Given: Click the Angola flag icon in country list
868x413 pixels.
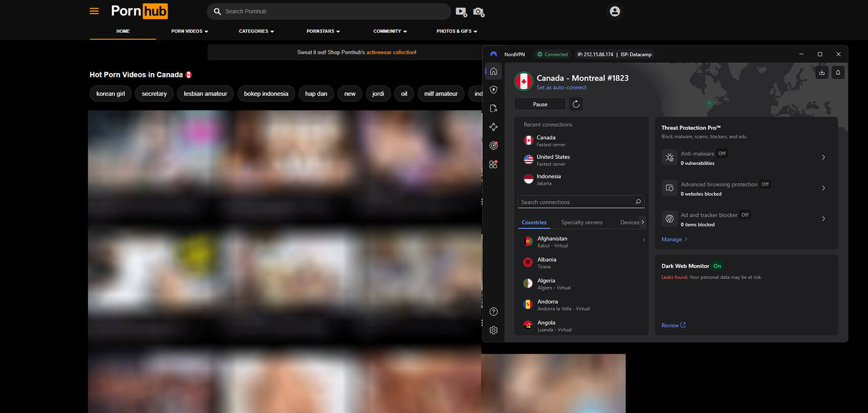Looking at the screenshot, I should (528, 326).
